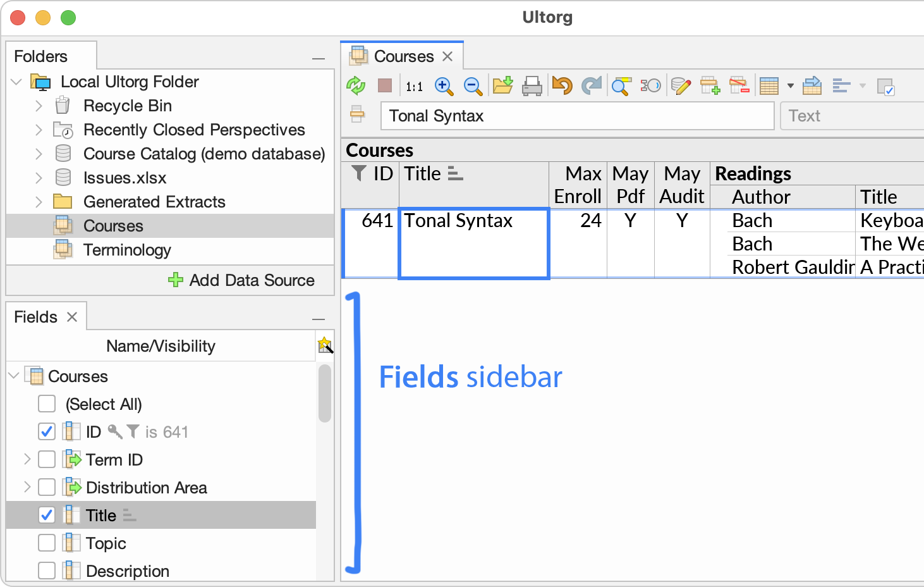Click the 1:1 zoom reset icon
This screenshot has height=587, width=924.
point(414,86)
